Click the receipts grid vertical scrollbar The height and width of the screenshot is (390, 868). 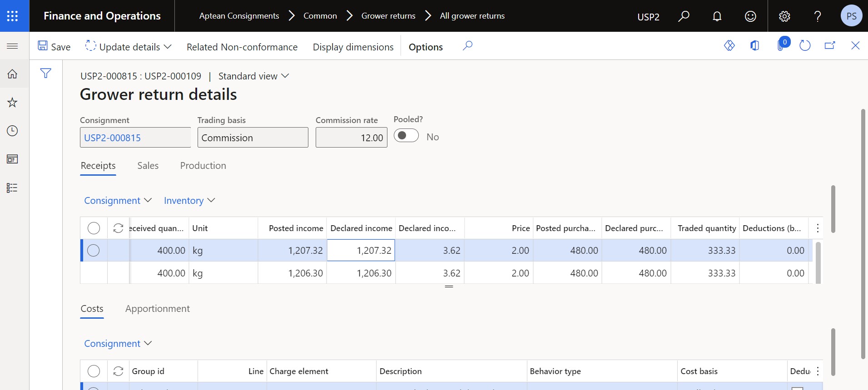[818, 262]
